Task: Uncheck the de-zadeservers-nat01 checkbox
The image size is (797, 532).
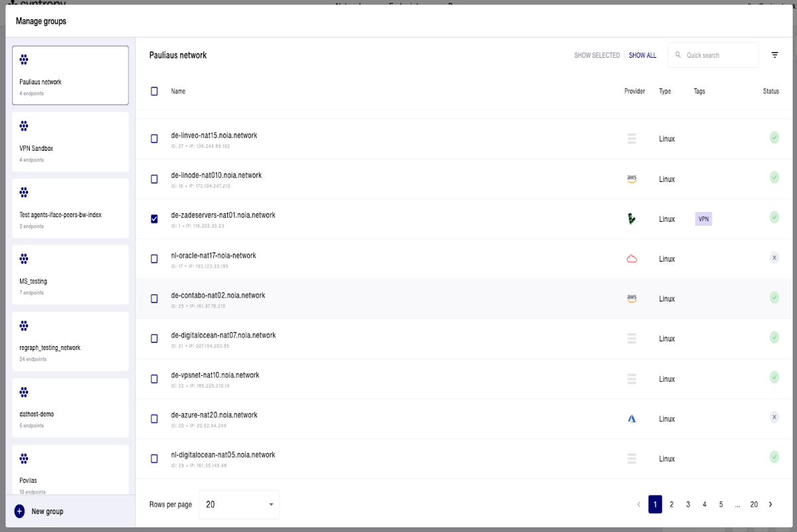Action: [154, 219]
